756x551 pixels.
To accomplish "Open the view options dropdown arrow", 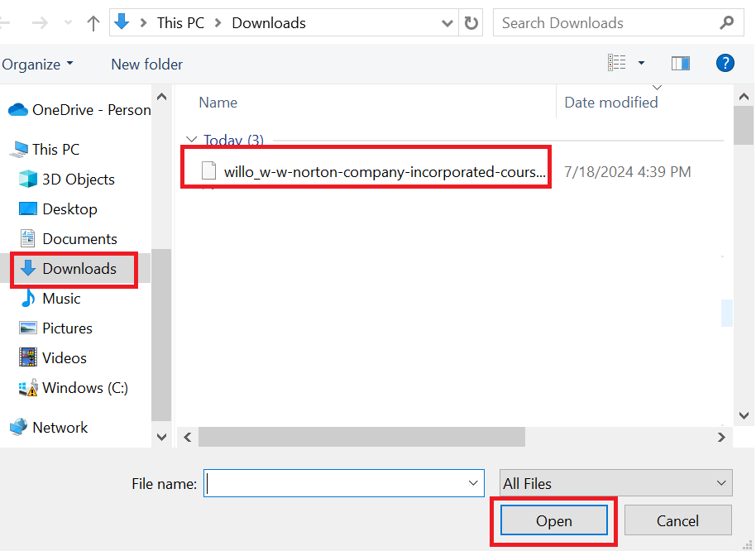I will tap(641, 63).
